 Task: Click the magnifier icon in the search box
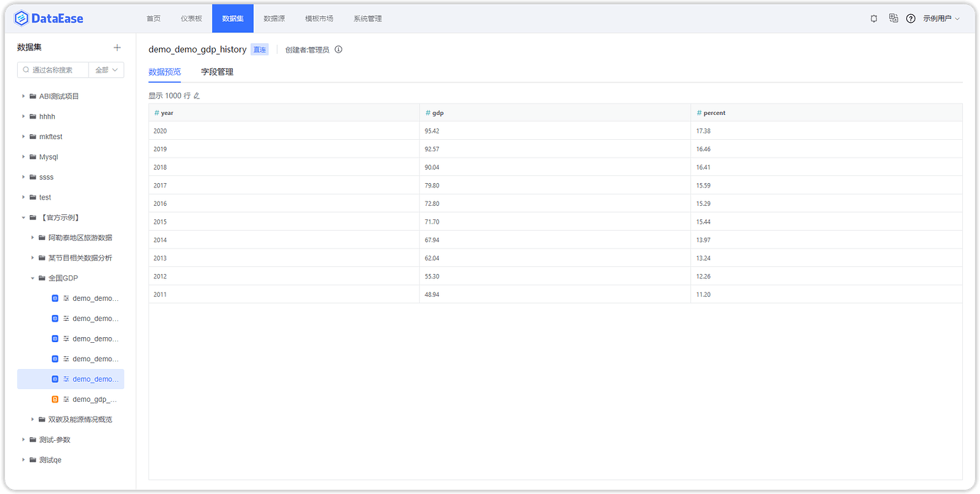point(26,70)
